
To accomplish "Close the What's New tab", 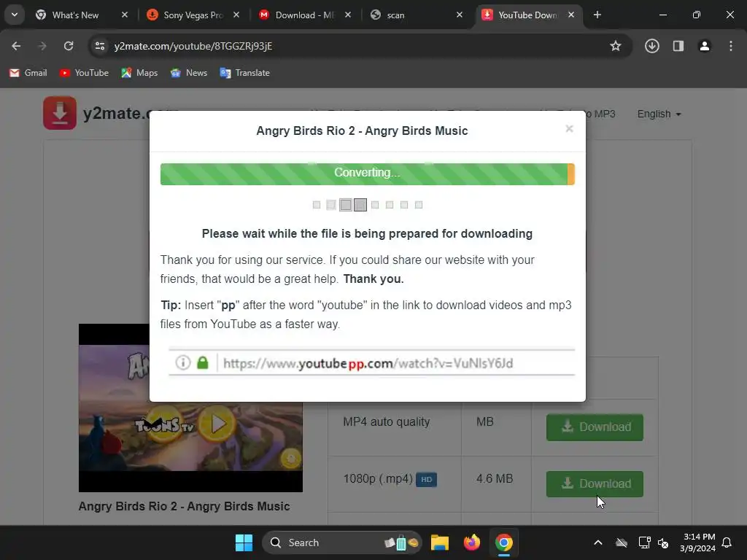I will click(125, 15).
